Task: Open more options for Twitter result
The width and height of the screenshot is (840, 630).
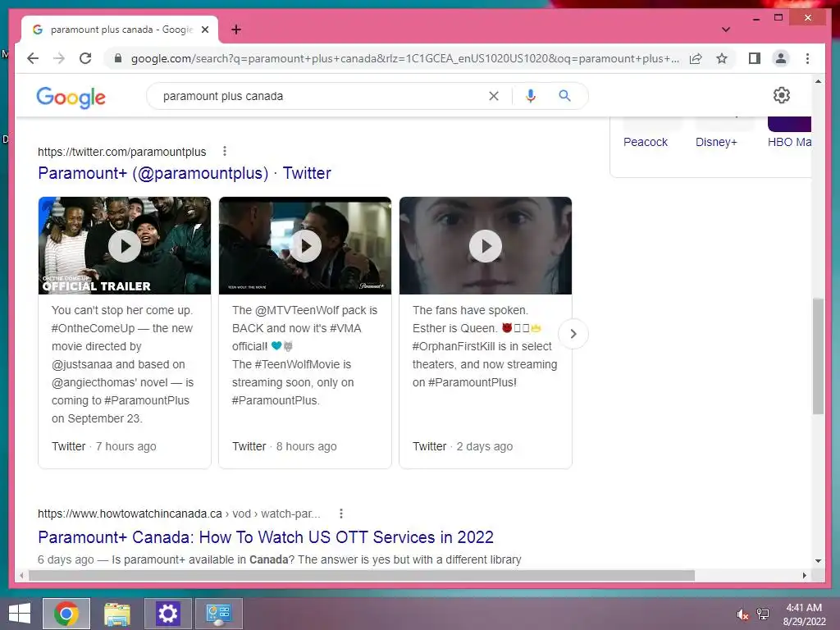Action: pyautogui.click(x=225, y=152)
